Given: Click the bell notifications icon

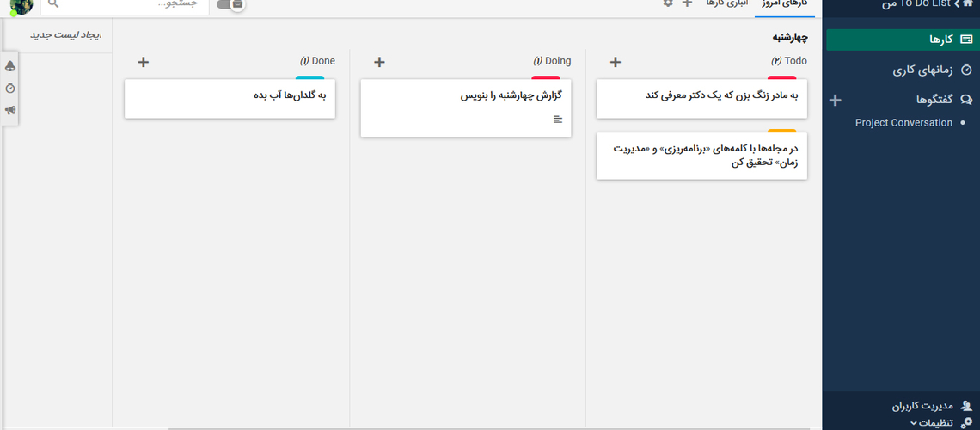Looking at the screenshot, I should point(10,66).
